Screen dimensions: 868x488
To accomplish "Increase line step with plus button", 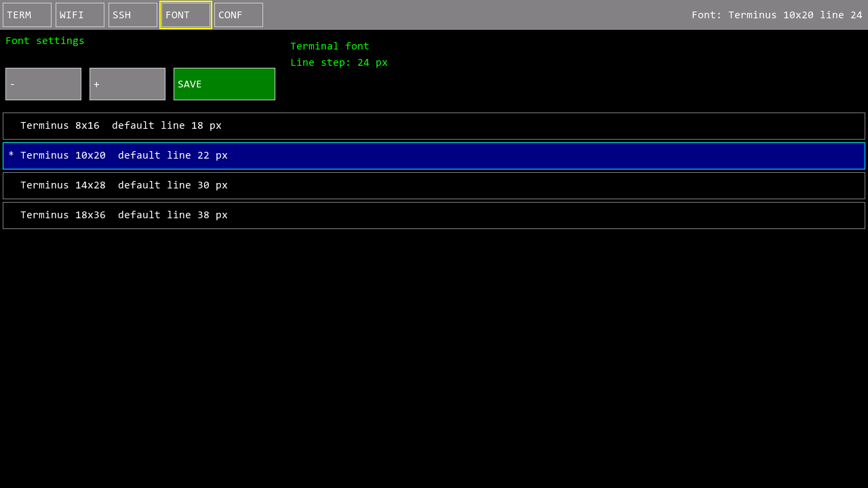I will [x=127, y=84].
